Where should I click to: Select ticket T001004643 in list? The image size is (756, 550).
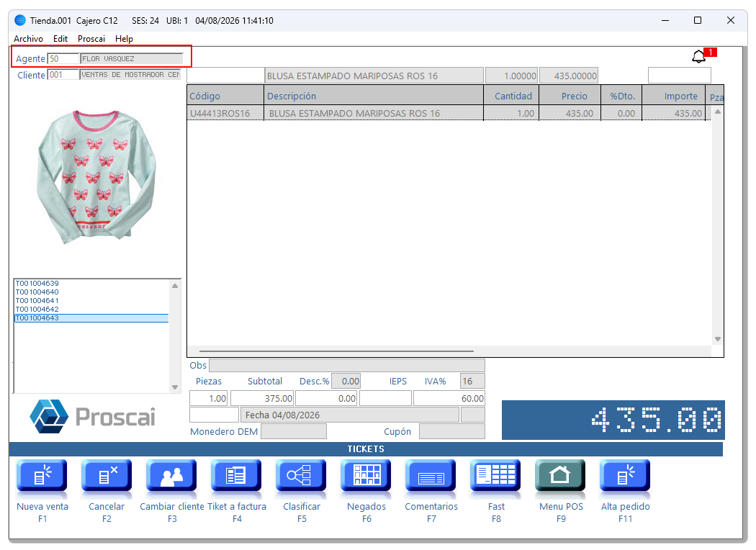[91, 318]
